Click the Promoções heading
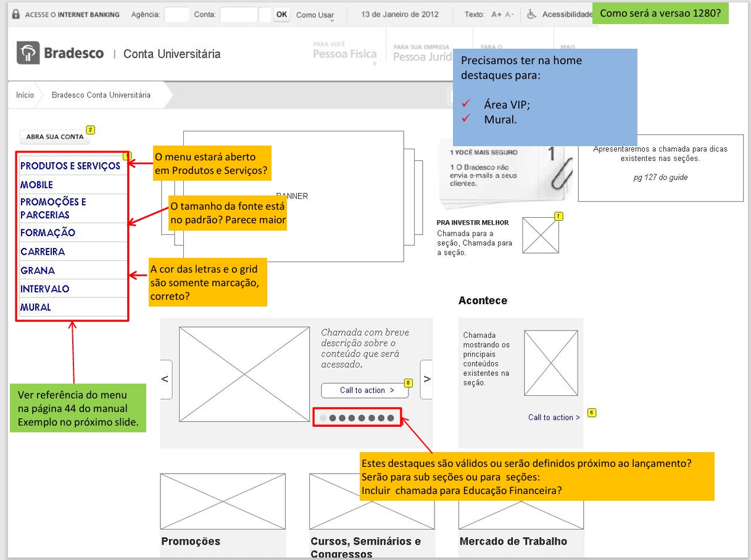The image size is (751, 560). click(x=191, y=541)
